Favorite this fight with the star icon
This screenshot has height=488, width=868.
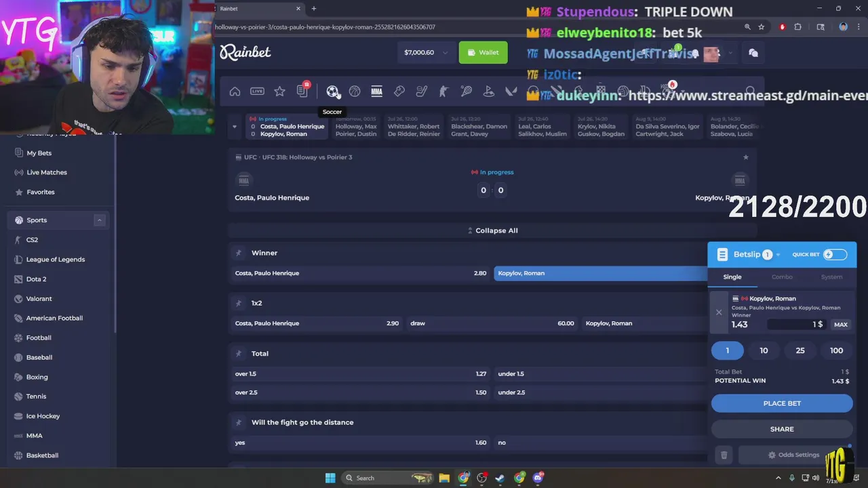[x=746, y=157]
